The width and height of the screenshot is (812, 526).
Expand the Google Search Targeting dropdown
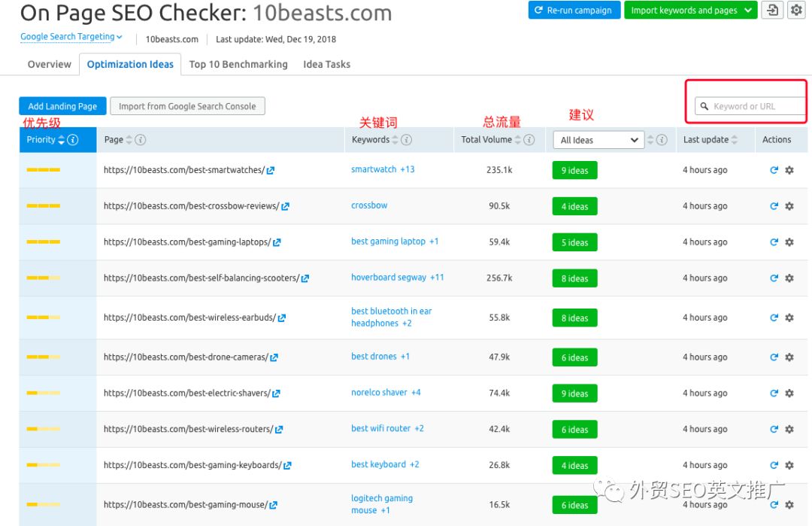(x=71, y=37)
